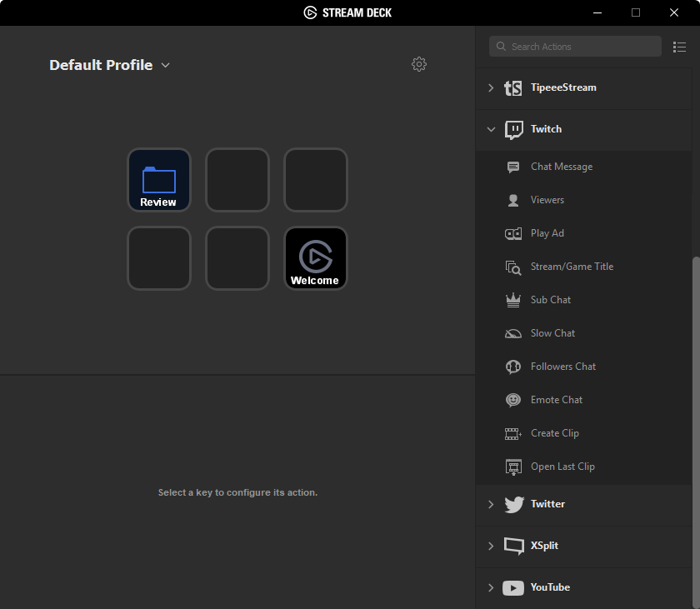Select the Stream/Game Title action label
This screenshot has width=700, height=609.
click(572, 267)
